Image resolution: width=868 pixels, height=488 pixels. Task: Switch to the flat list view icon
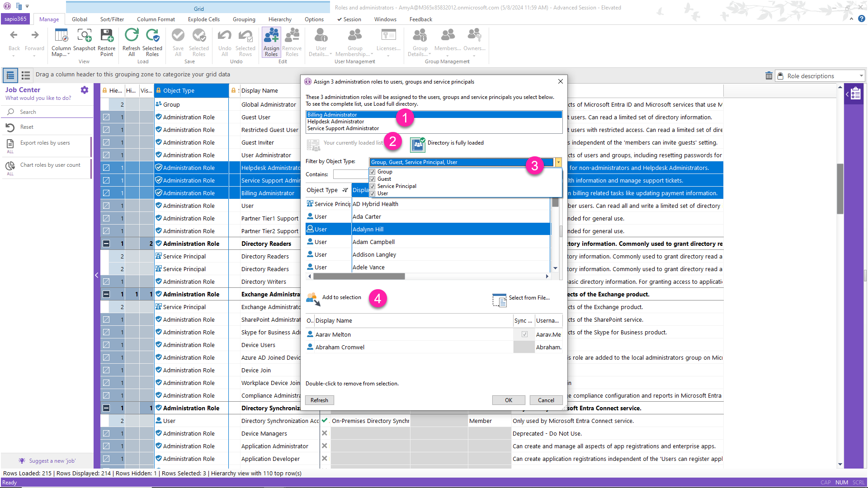pyautogui.click(x=26, y=75)
